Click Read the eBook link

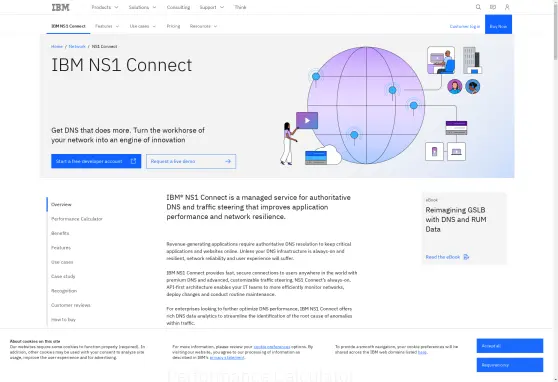(443, 257)
